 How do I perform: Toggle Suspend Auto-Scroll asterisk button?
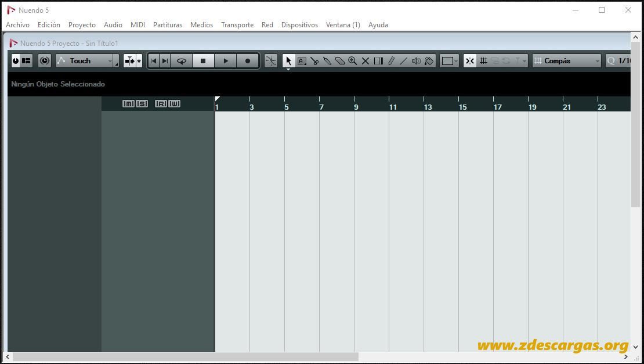click(139, 61)
